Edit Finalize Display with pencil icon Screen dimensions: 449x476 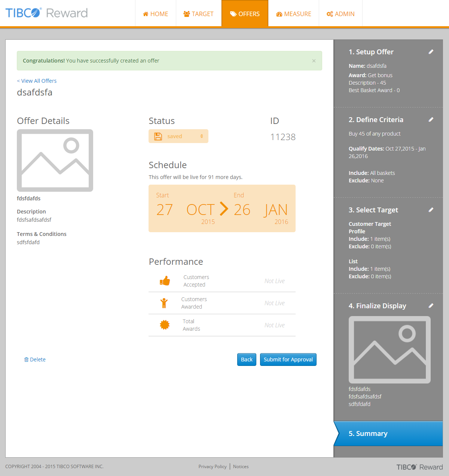[x=431, y=306]
